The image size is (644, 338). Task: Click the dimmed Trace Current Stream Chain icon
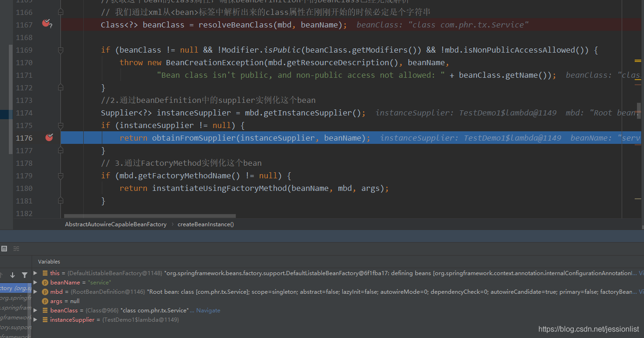click(16, 249)
